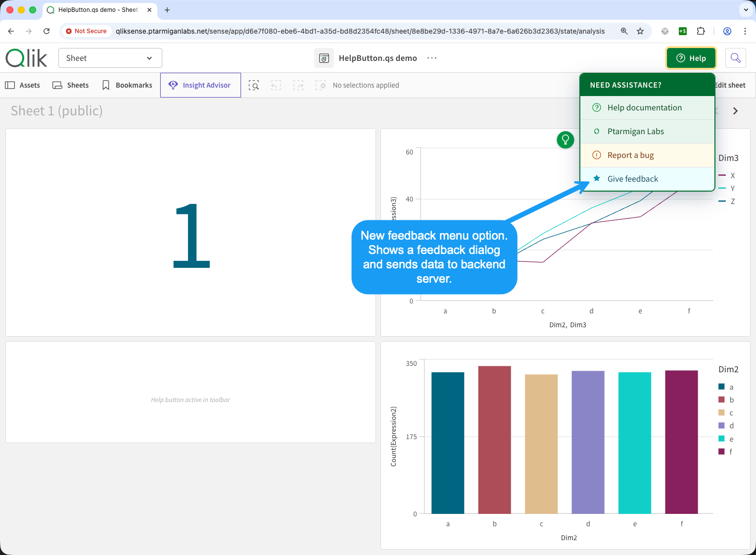This screenshot has height=555, width=756.
Task: Click the step forward selections icon
Action: pyautogui.click(x=298, y=85)
